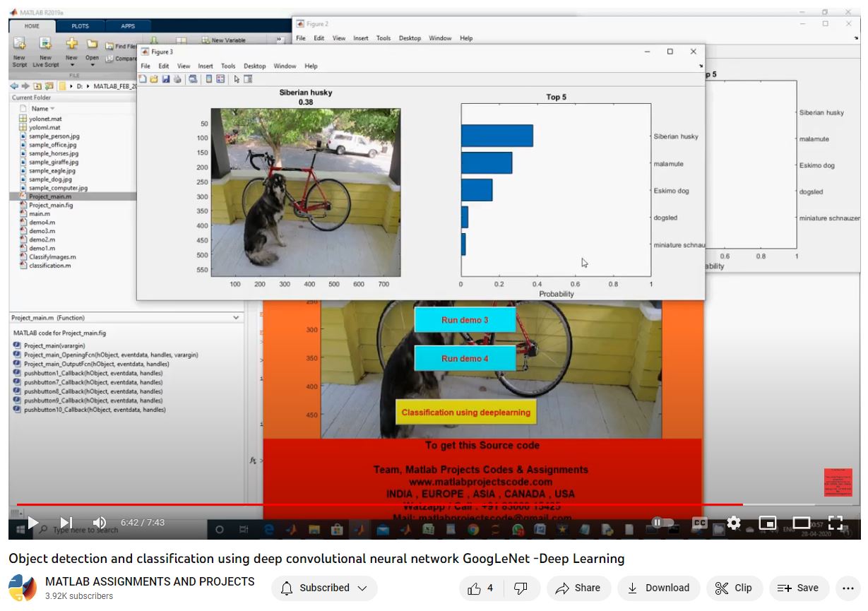Go up one folder level in MATLAB

[x=38, y=85]
